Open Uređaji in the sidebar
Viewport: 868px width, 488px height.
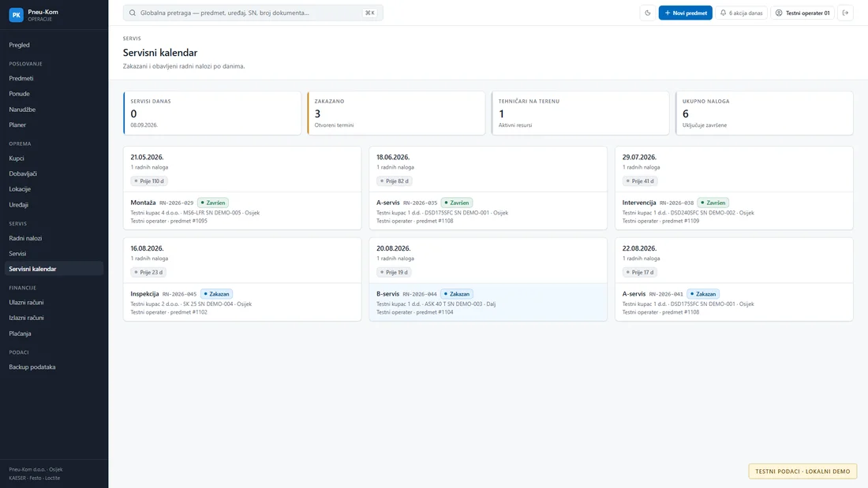pyautogui.click(x=54, y=205)
